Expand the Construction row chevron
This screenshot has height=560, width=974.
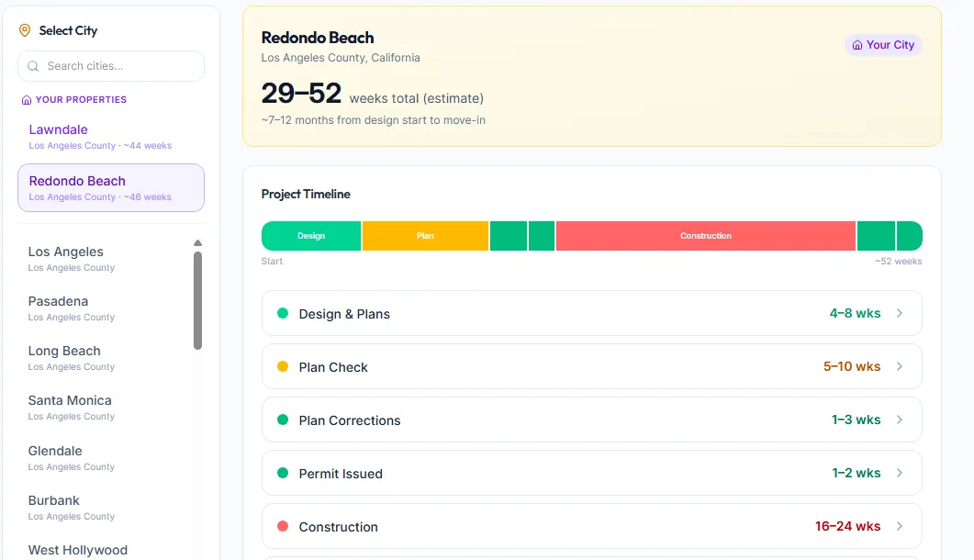900,526
